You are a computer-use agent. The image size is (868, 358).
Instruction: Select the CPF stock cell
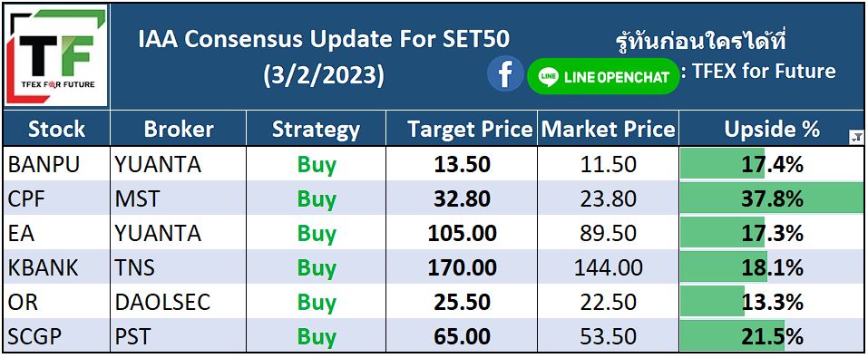[x=56, y=198]
